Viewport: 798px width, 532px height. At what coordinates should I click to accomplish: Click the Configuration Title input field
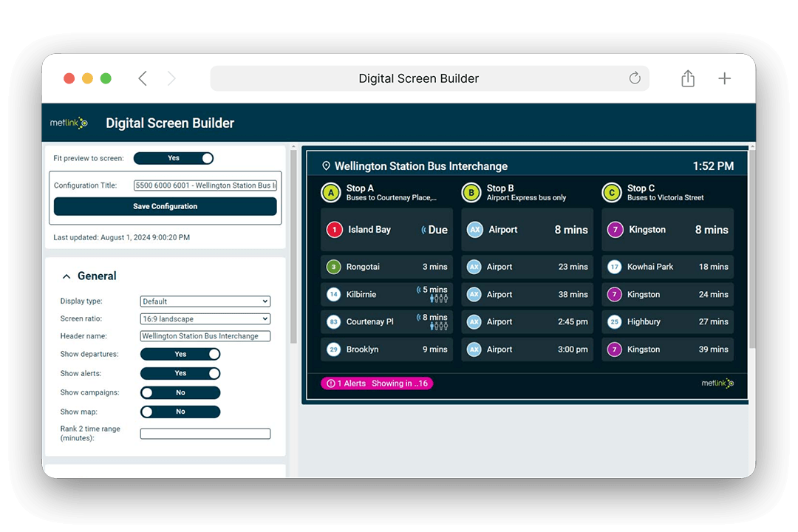point(205,185)
